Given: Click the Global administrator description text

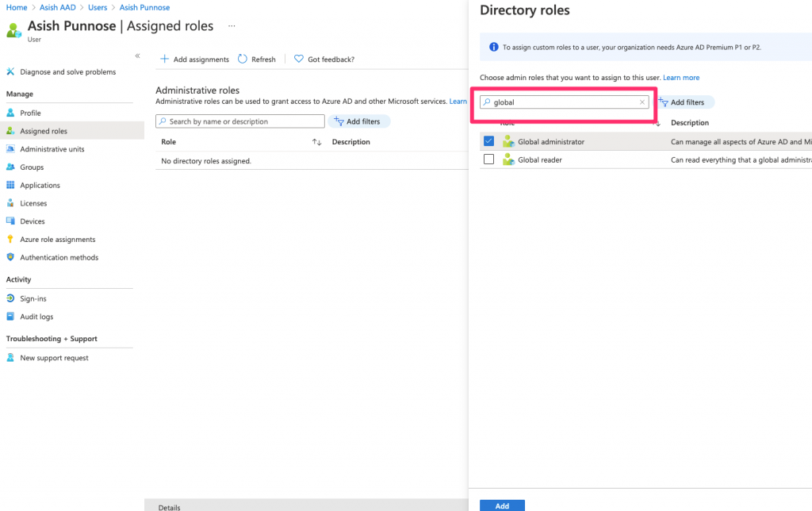Looking at the screenshot, I should pos(741,142).
